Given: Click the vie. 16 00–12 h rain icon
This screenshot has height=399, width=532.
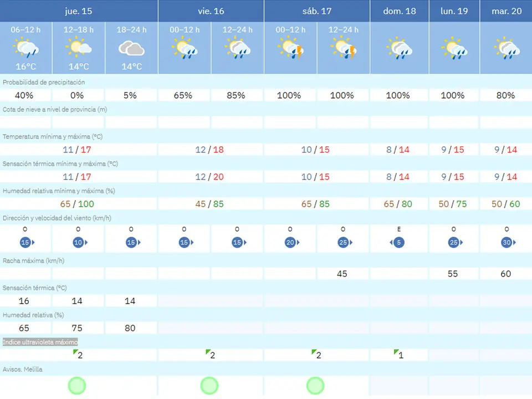Looking at the screenshot, I should (185, 48).
